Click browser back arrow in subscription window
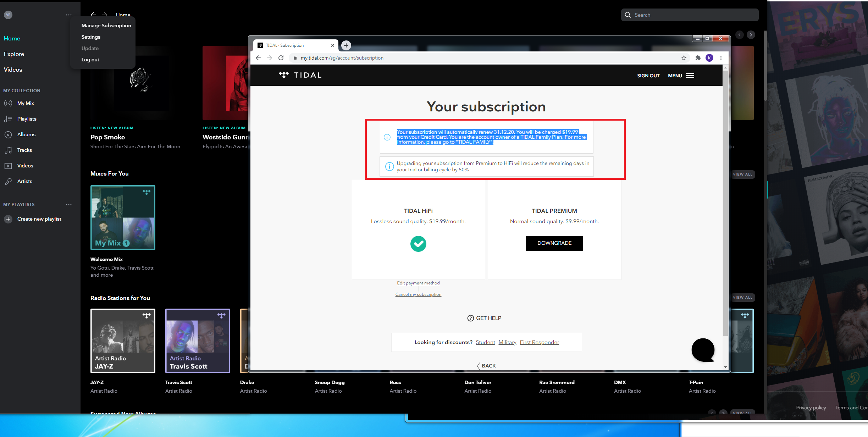Screen dimensions: 868x437 [258, 58]
